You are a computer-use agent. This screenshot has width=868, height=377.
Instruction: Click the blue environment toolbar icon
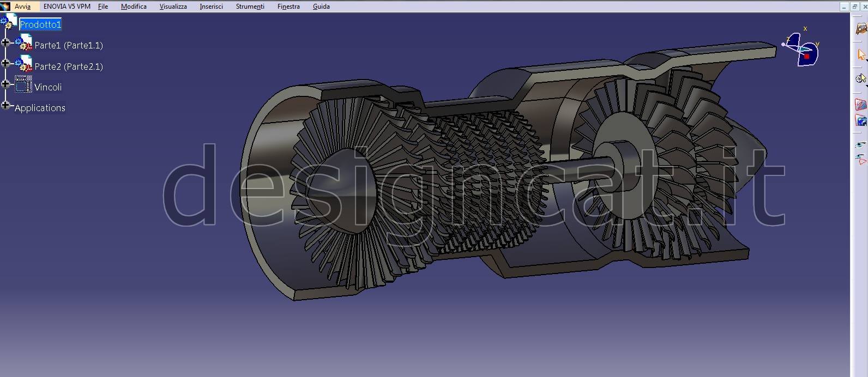tap(860, 120)
